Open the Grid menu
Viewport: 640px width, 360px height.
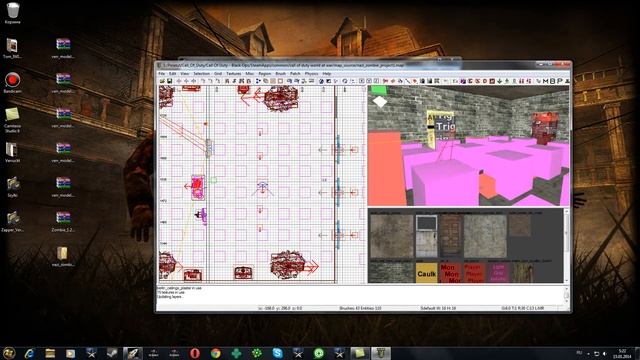218,73
